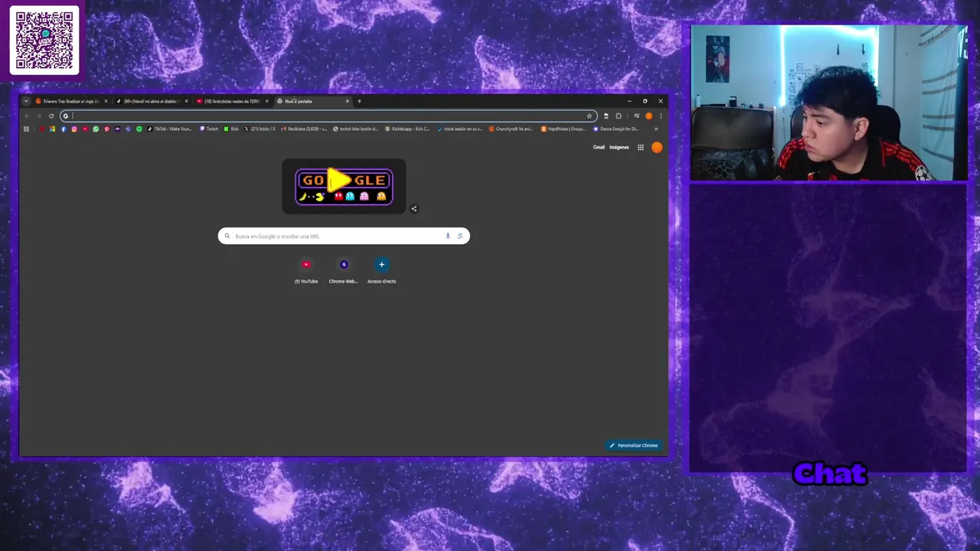Add a shortcut with Acceso directo
Viewport: 980px width, 551px height.
pos(381,270)
